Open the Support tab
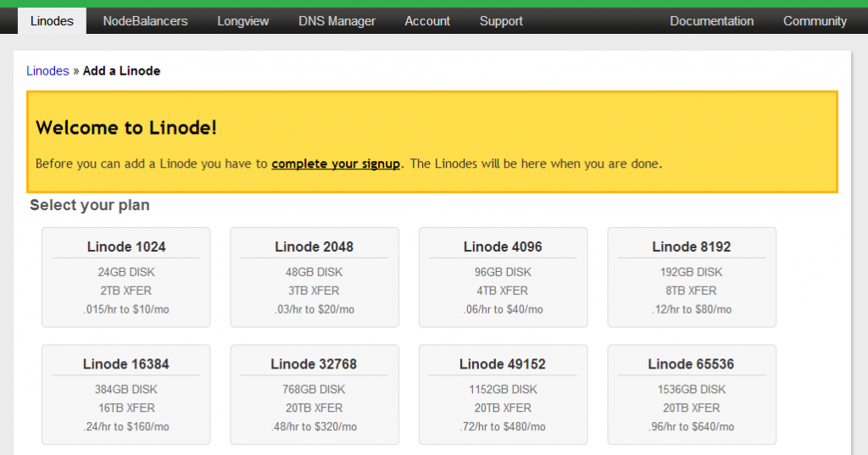Viewport: 868px width, 455px height. click(x=501, y=21)
